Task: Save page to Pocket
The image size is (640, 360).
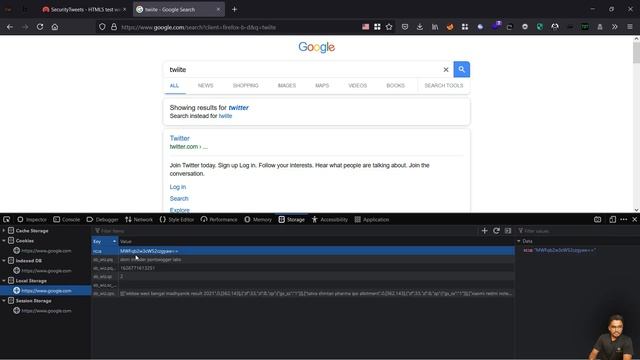Action: (405, 27)
